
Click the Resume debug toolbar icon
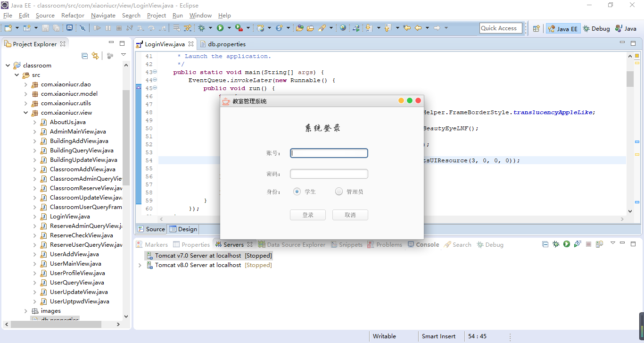[x=97, y=28]
